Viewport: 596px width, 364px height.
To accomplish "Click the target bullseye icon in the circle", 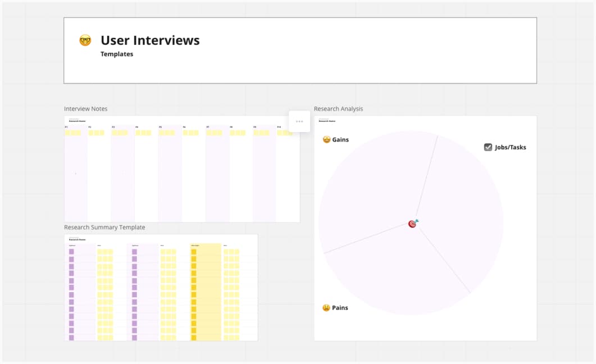I will (x=412, y=224).
